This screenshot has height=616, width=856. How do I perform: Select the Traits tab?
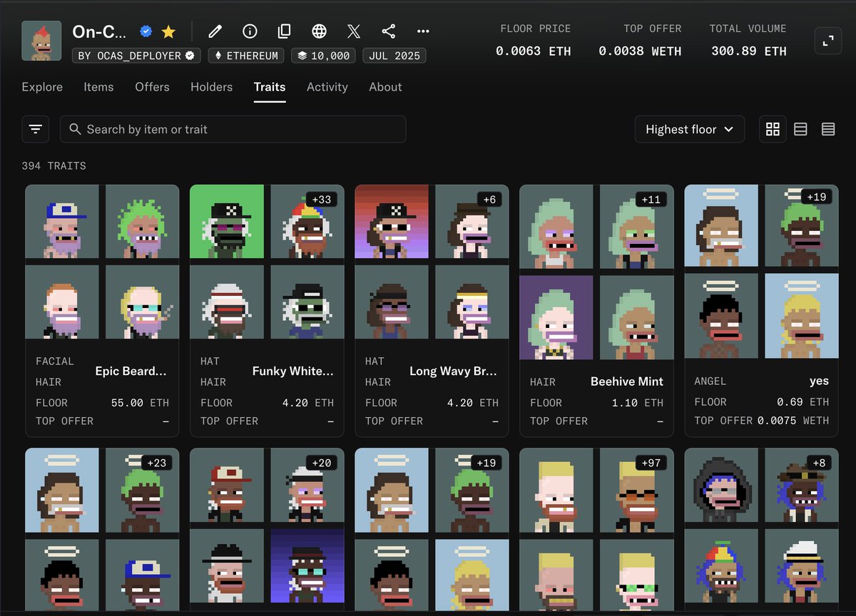(x=270, y=87)
